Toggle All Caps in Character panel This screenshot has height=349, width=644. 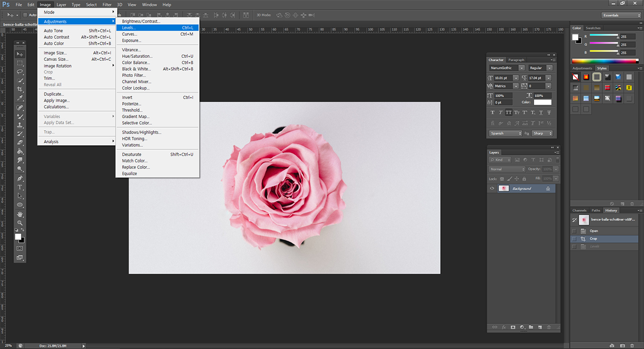(509, 113)
